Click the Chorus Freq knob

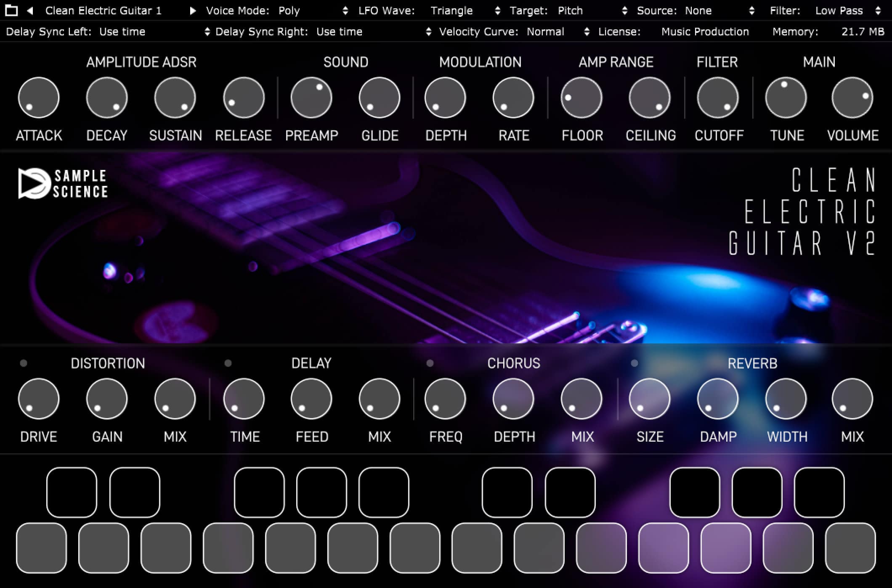tap(445, 399)
